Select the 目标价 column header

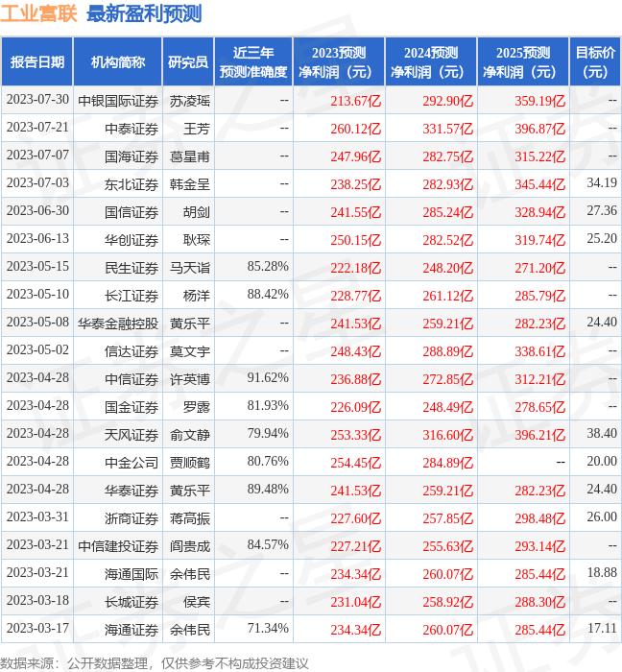[x=595, y=62]
